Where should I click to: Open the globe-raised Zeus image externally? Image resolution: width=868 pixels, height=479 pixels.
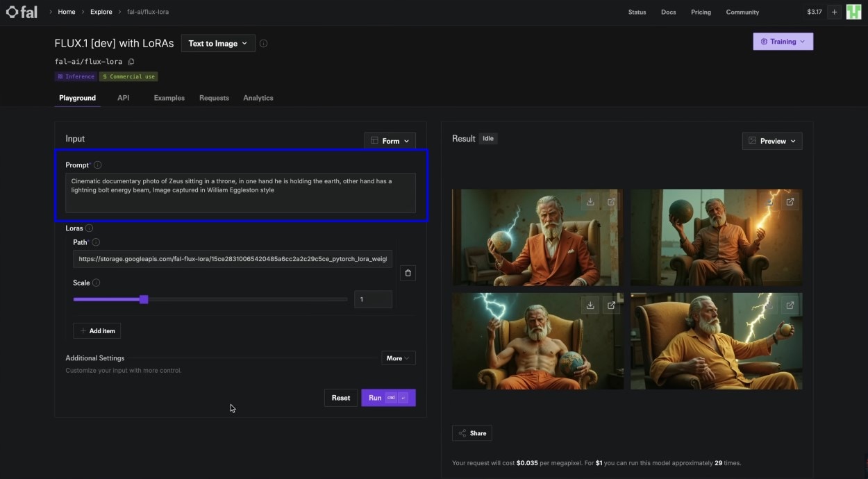[x=790, y=202]
